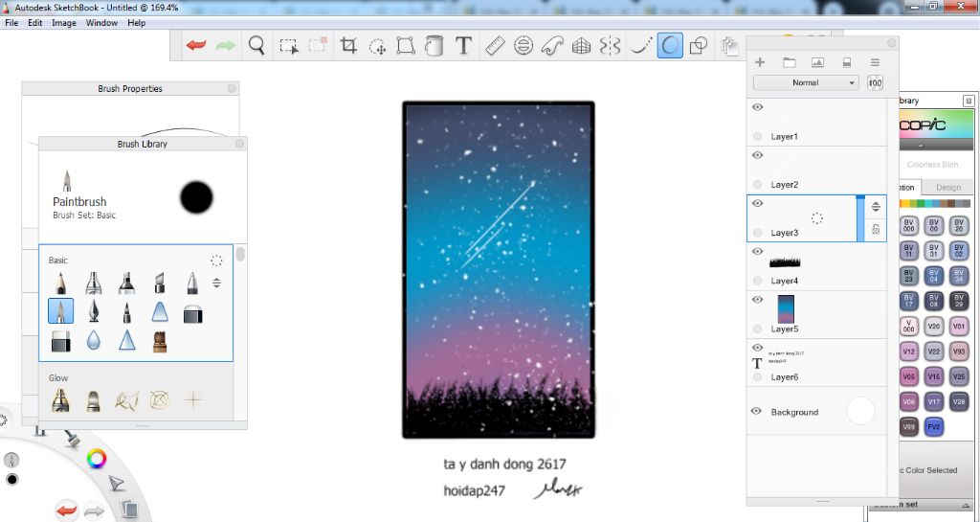This screenshot has height=522, width=980.
Task: Open the layer panel hamburger menu
Action: [875, 62]
